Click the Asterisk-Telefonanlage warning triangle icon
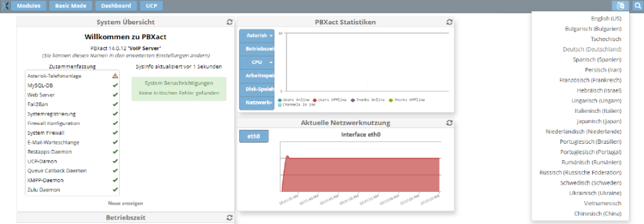 click(x=115, y=76)
